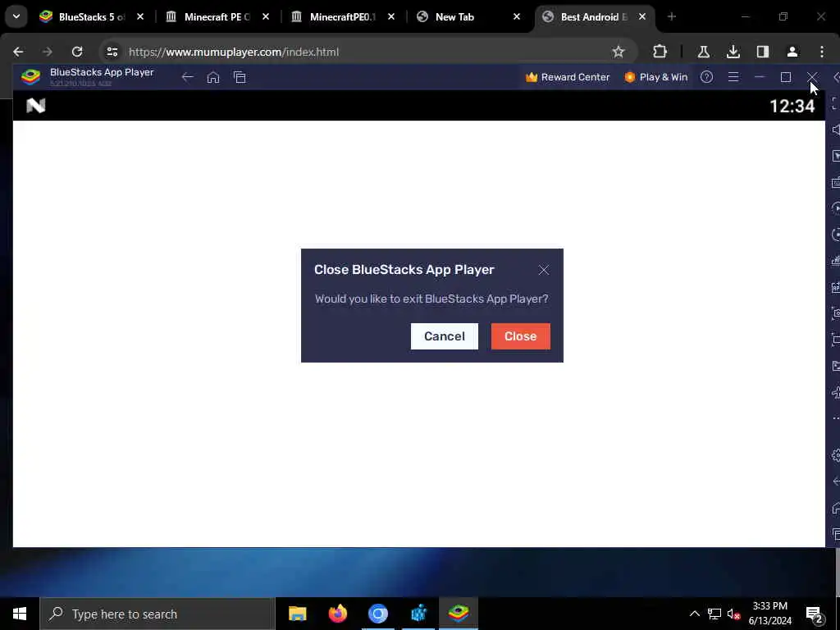Close the BlueStacks 5 browser tab
This screenshot has width=840, height=630.
tap(139, 16)
